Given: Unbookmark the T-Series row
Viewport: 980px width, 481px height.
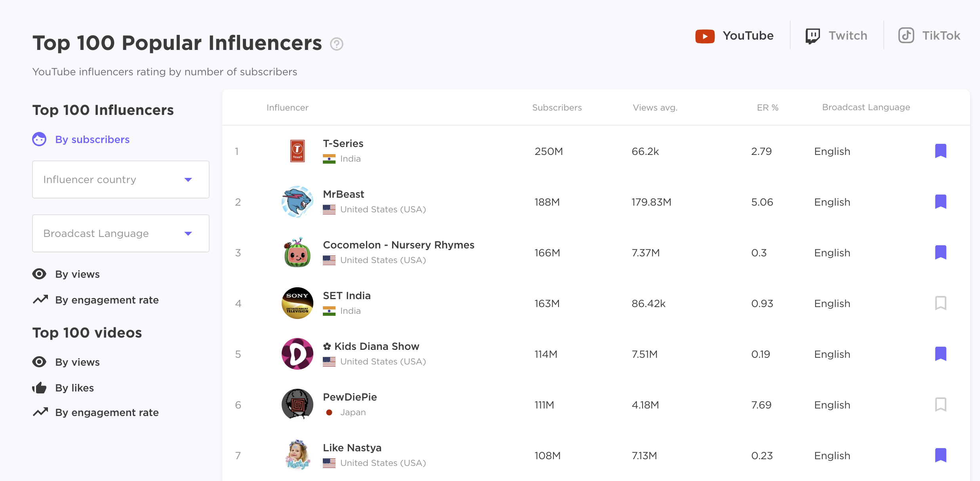Looking at the screenshot, I should click(940, 151).
